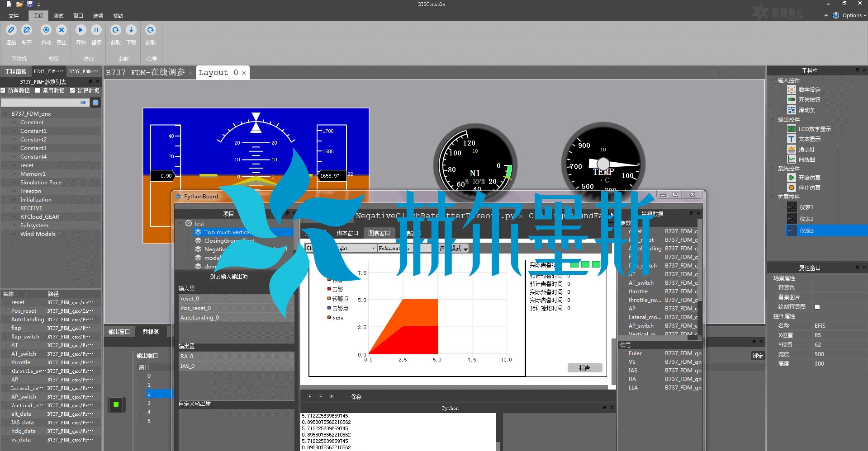Collapse the 输入控件 group in the toolbox

point(773,80)
